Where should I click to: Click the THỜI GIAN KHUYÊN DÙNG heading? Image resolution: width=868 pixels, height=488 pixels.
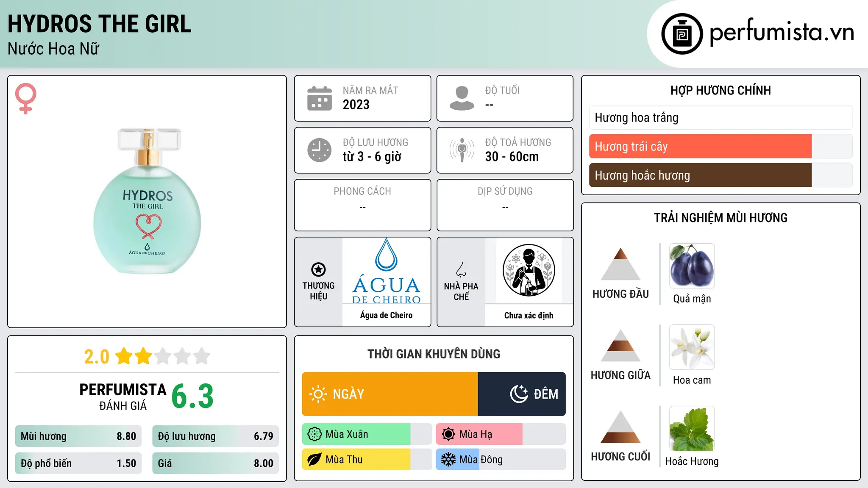(434, 354)
